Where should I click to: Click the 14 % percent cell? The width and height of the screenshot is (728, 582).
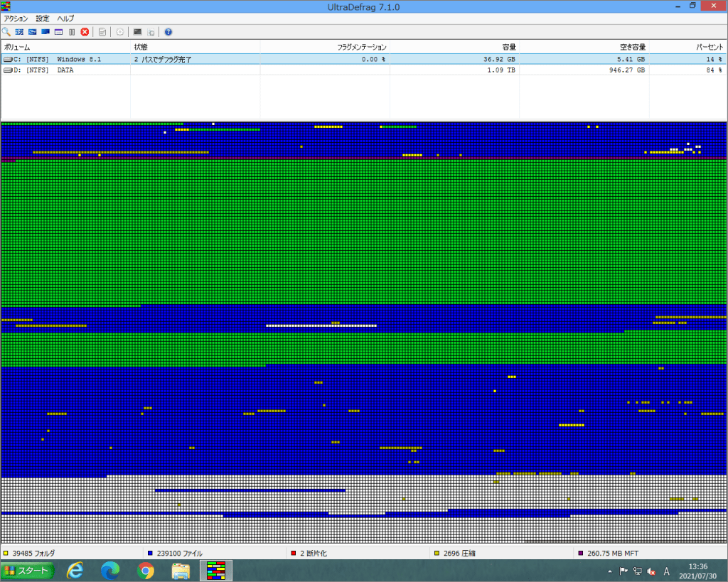(x=714, y=60)
